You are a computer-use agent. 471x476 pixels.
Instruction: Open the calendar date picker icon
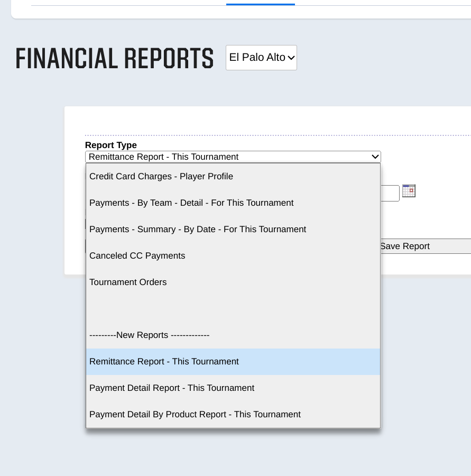409,191
